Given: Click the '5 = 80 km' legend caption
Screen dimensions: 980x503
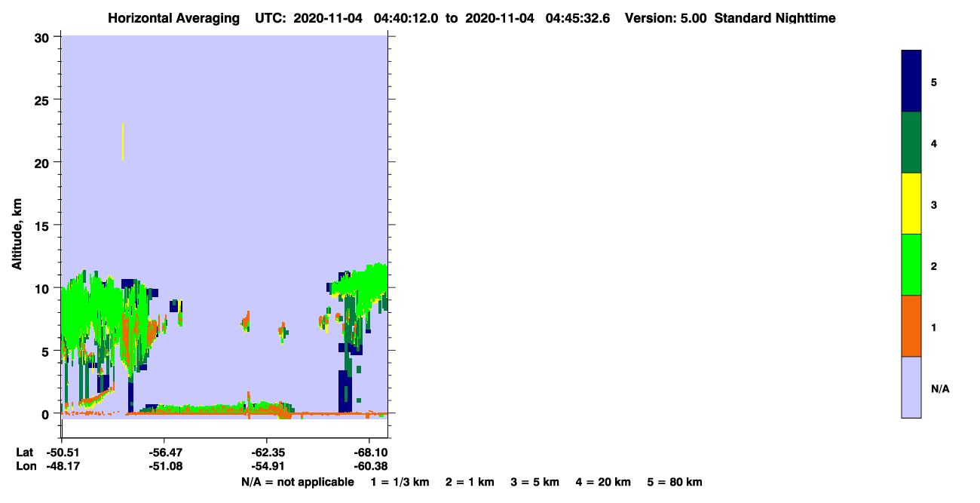Looking at the screenshot, I should point(675,482).
